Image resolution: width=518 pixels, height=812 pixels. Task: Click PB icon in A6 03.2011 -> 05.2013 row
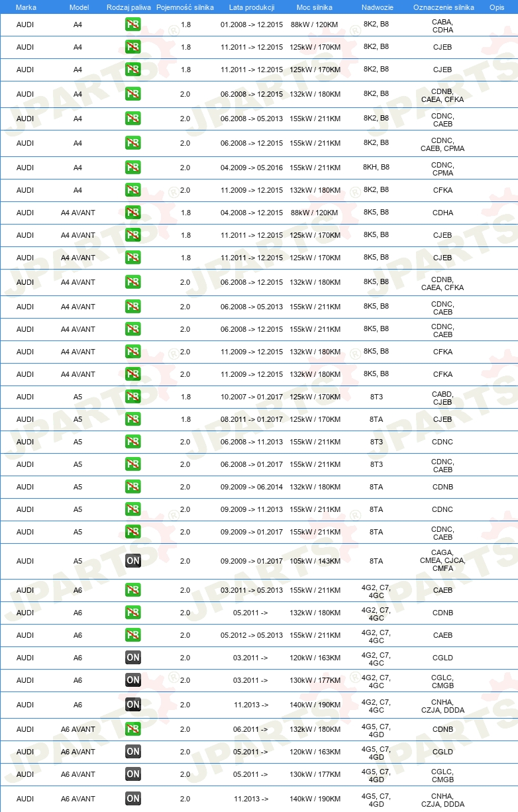pyautogui.click(x=133, y=590)
